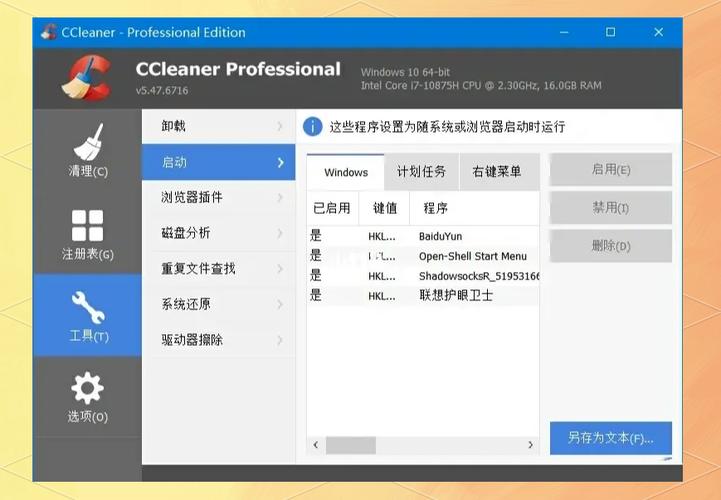Sort by the 程序 column header
Image resolution: width=721 pixels, height=500 pixels.
[475, 208]
